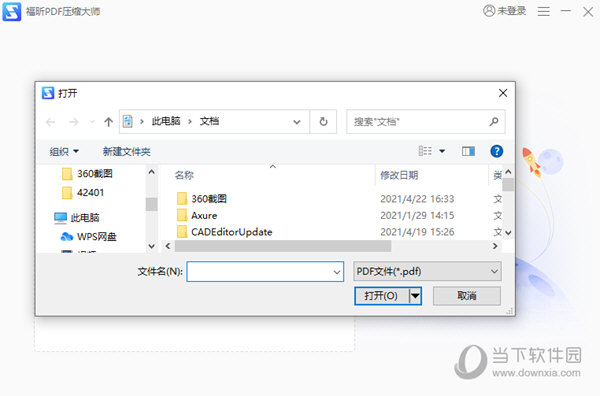Open help with the blue question mark

tap(497, 151)
